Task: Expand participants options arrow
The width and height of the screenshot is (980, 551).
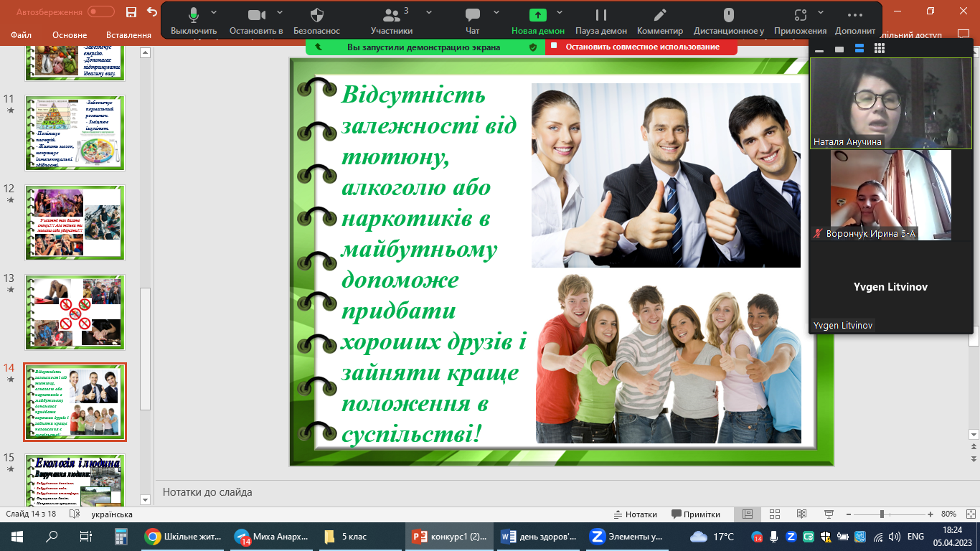Action: click(429, 12)
